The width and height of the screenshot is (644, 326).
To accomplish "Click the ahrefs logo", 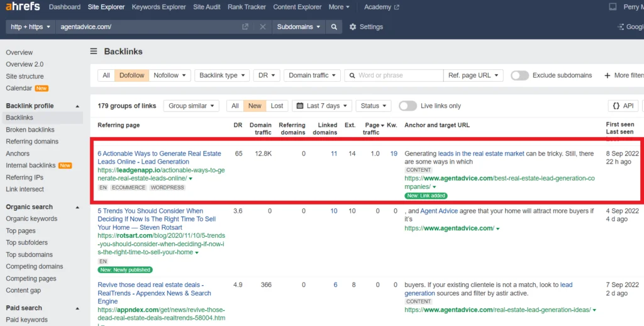I will pos(23,6).
